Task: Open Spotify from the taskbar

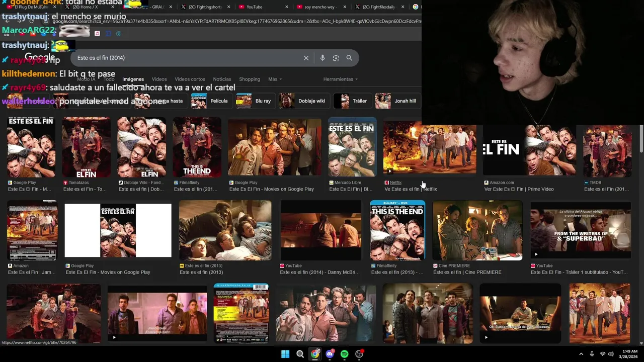Action: 344,354
